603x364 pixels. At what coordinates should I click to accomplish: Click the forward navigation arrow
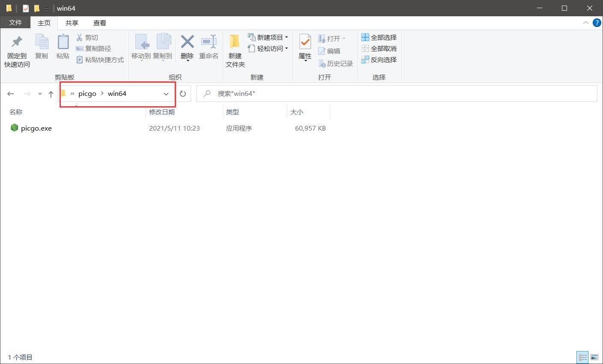click(x=27, y=94)
